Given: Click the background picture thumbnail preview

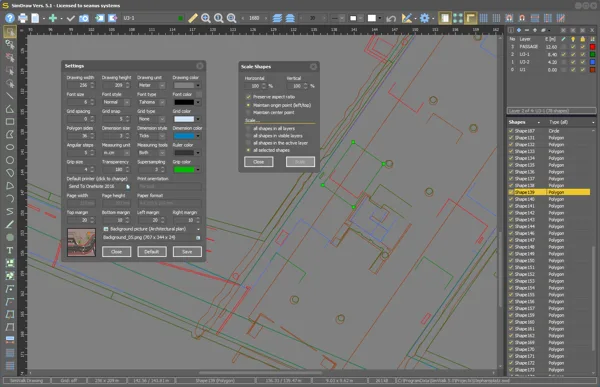Looking at the screenshot, I should click(x=81, y=242).
